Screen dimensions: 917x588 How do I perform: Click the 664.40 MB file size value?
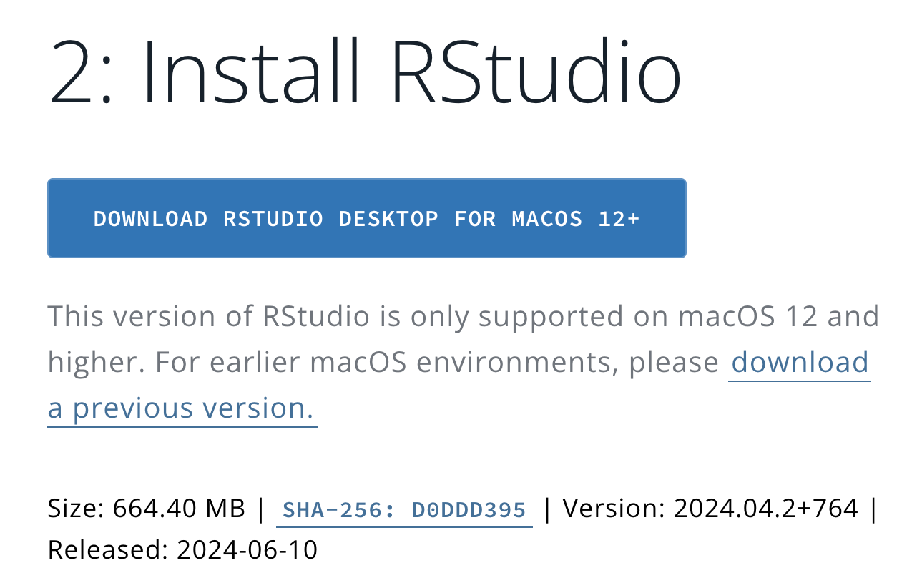[x=179, y=509]
